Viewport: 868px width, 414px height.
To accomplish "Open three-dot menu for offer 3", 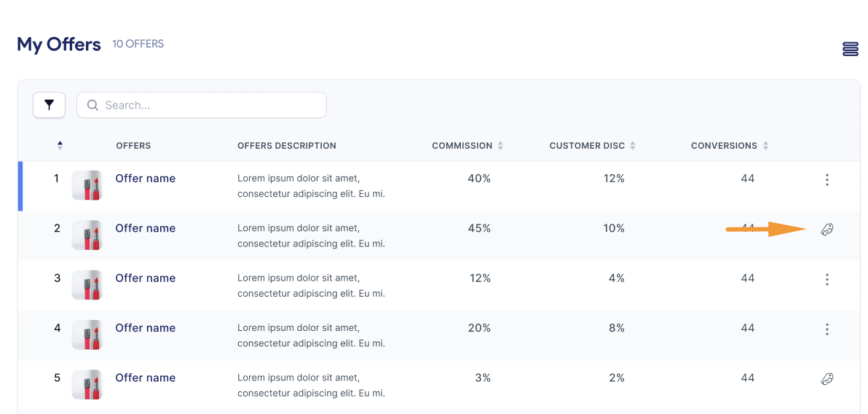I will (x=826, y=279).
